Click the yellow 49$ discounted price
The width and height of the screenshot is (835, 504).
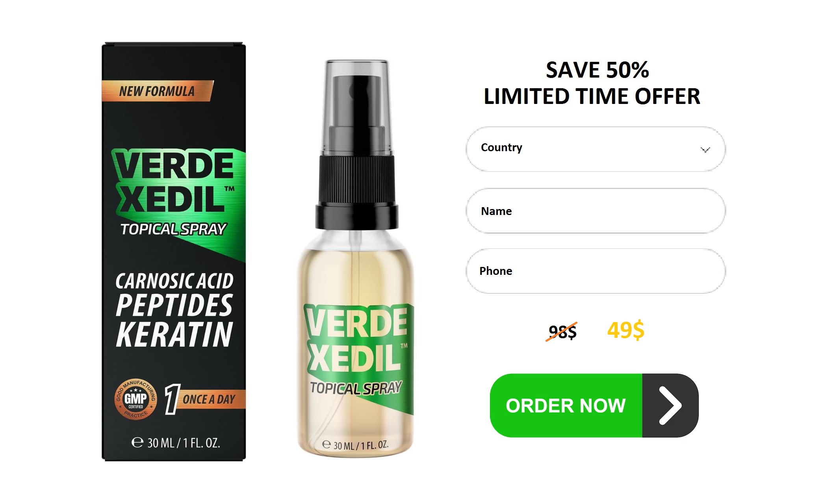(625, 330)
